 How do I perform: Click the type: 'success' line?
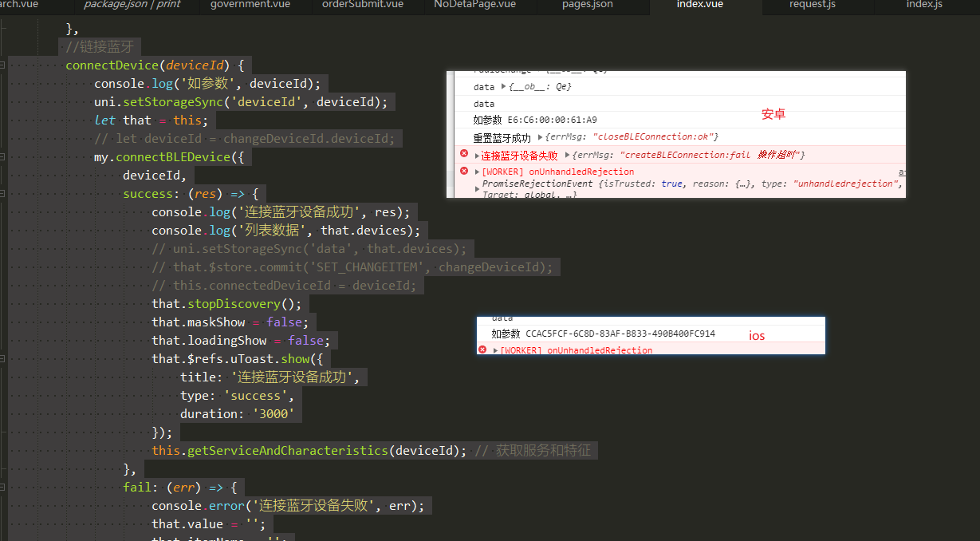click(x=238, y=396)
